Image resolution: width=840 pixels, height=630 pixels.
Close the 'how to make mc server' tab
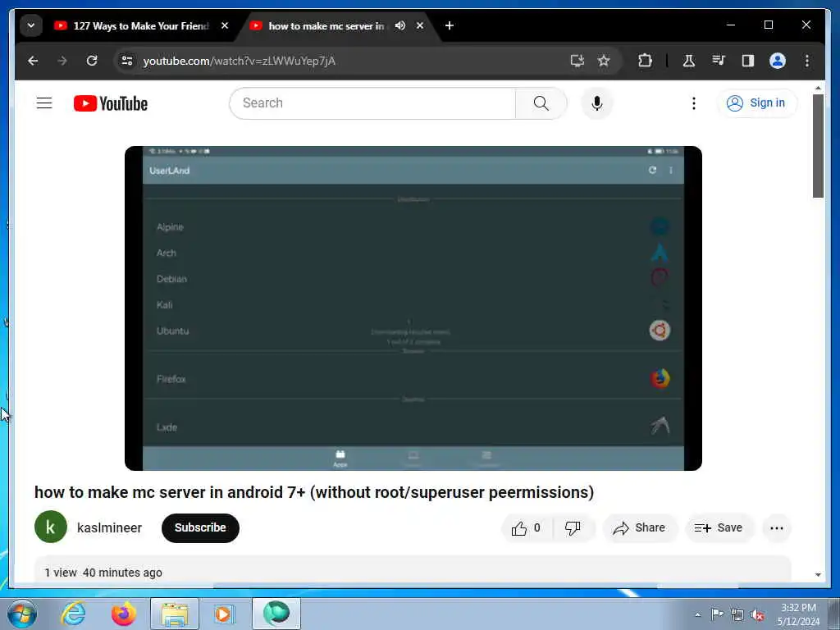coord(420,25)
